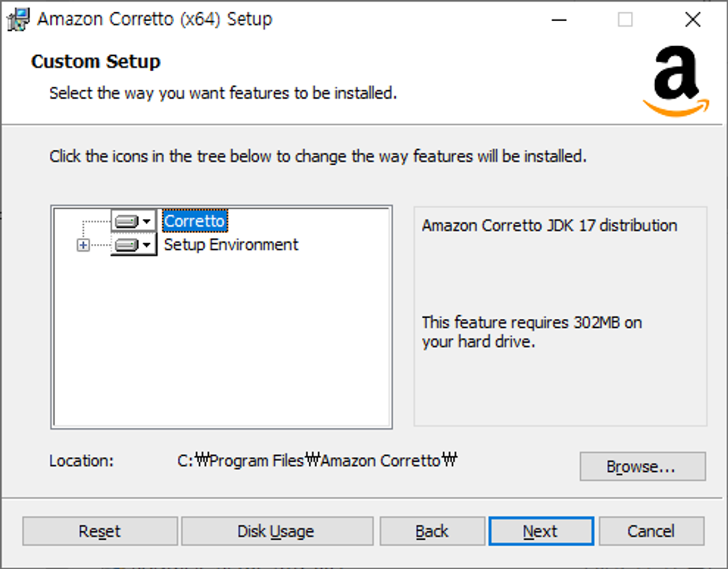The image size is (728, 569).
Task: Click the "Amazon Corretto JDK 17 distribution" description
Action: (549, 225)
